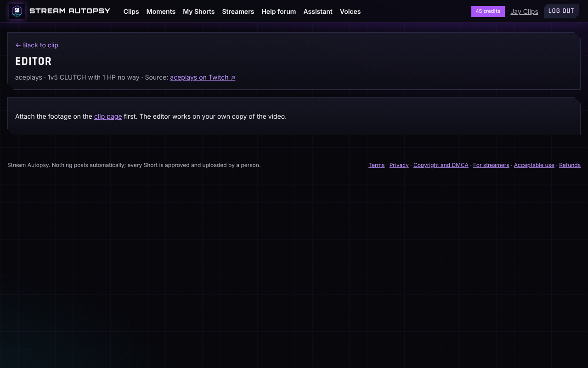The height and width of the screenshot is (368, 588).
Task: Open the Clips menu item
Action: click(x=131, y=11)
